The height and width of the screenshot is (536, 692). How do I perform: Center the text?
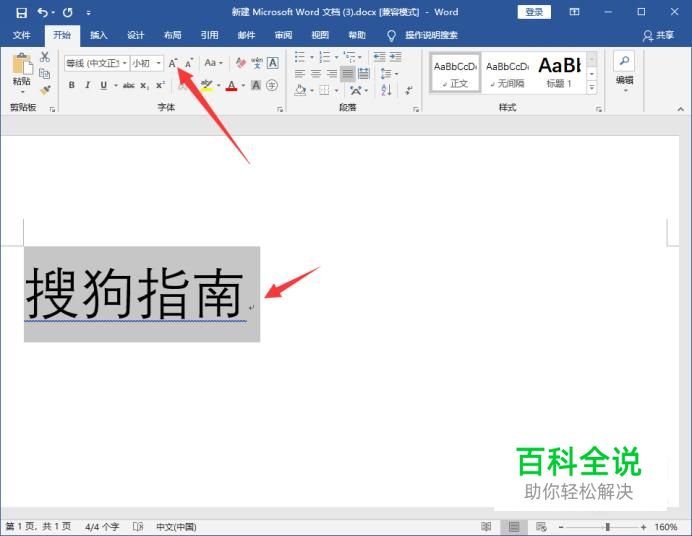(x=316, y=73)
